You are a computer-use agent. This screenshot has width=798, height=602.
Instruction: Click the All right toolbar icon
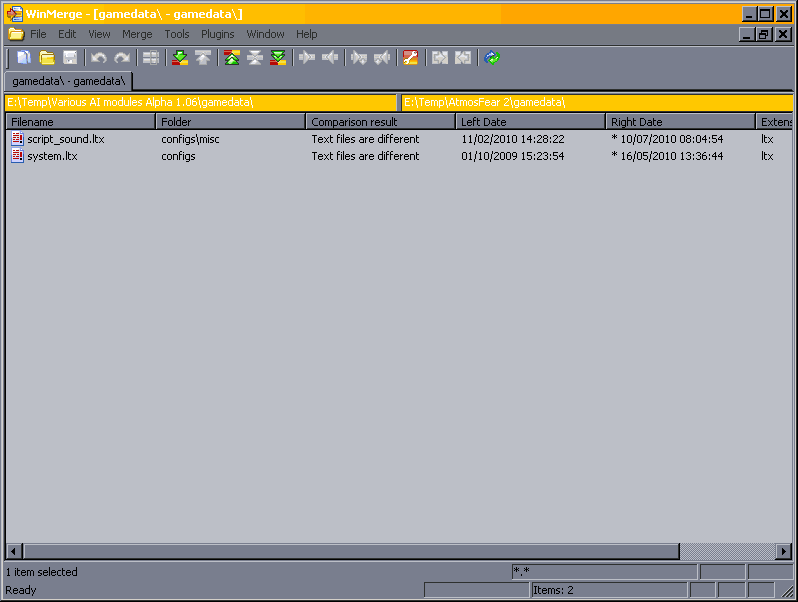[x=440, y=58]
